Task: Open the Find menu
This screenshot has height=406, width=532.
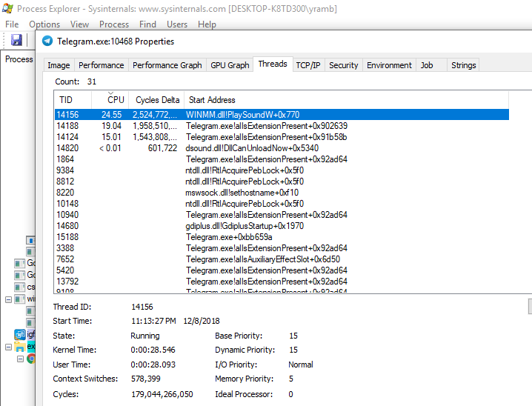Action: [147, 24]
